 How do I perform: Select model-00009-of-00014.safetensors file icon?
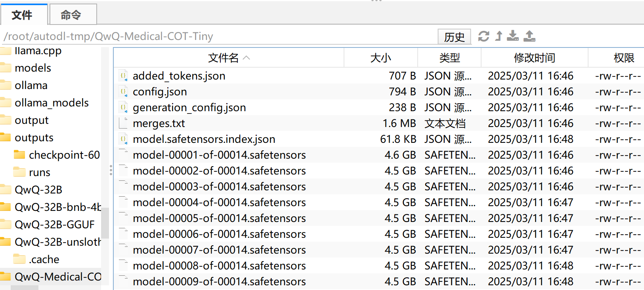(x=123, y=281)
